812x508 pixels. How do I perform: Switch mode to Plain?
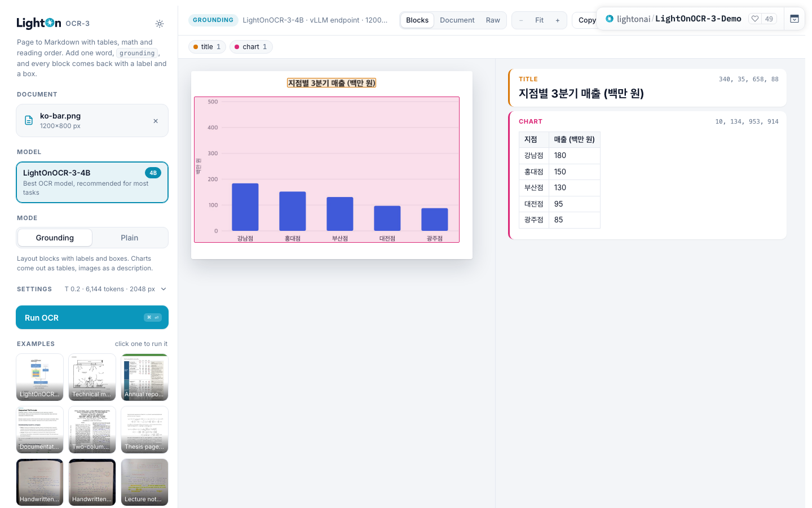coord(130,238)
